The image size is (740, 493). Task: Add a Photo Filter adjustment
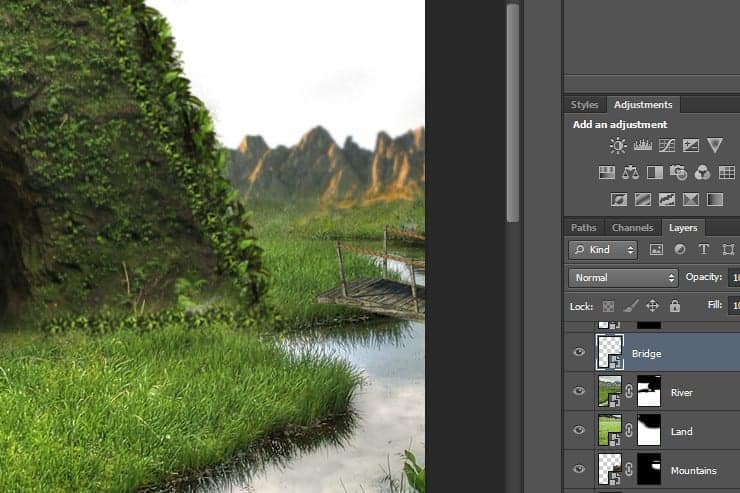tap(679, 173)
